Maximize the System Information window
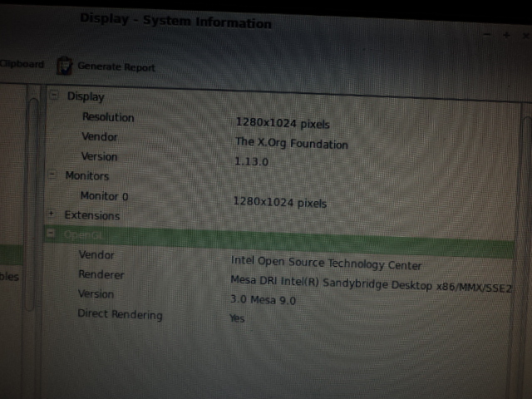The width and height of the screenshot is (532, 399). (506, 35)
